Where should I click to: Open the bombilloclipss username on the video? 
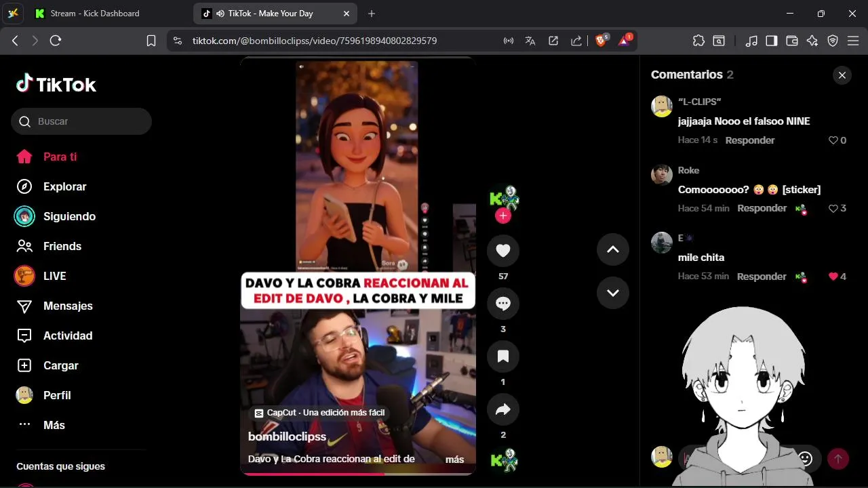tap(287, 436)
